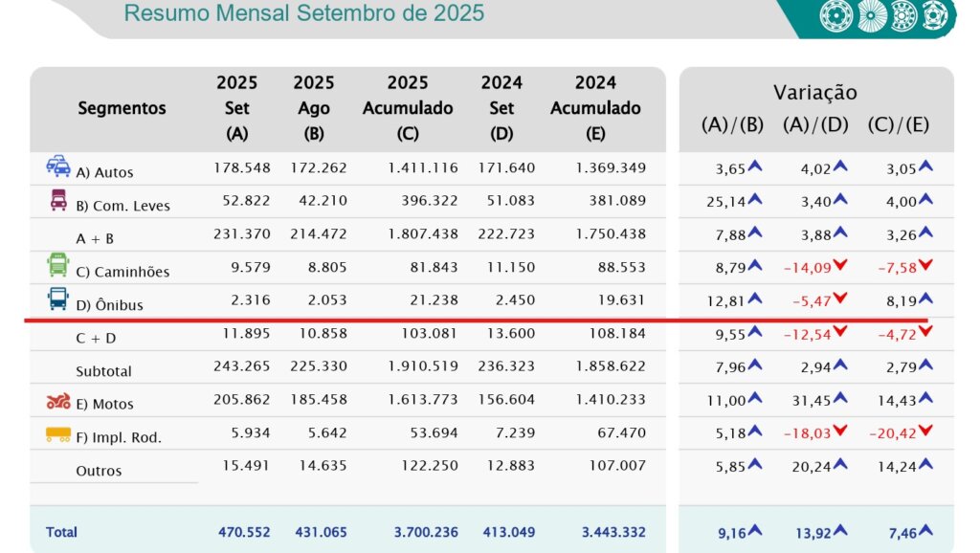Select the Total 2025 Set value 470.552
The height and width of the screenshot is (553, 980).
241,532
